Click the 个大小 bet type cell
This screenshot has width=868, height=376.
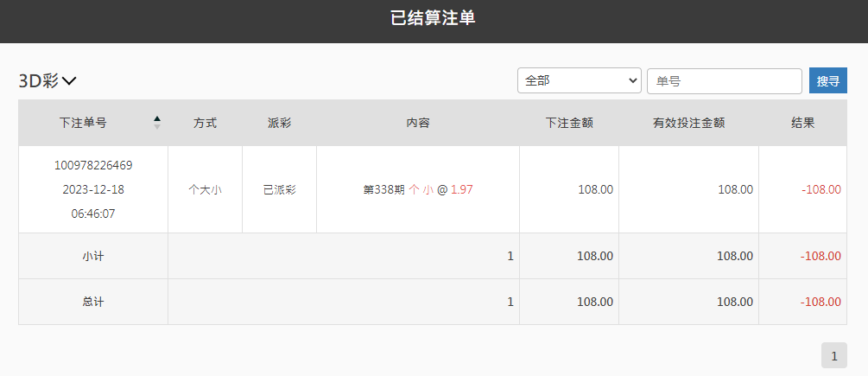pos(205,190)
